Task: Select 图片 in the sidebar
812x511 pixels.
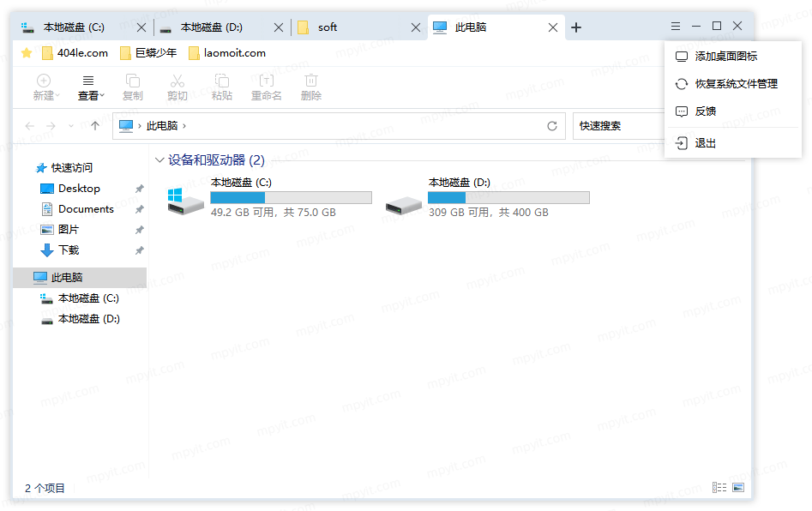Action: [x=69, y=230]
